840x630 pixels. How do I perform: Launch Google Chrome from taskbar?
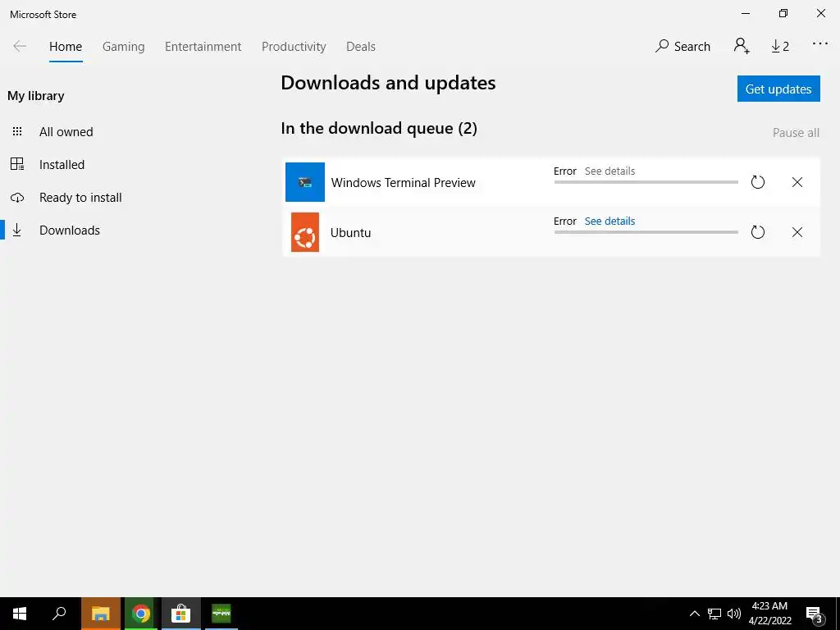tap(141, 614)
